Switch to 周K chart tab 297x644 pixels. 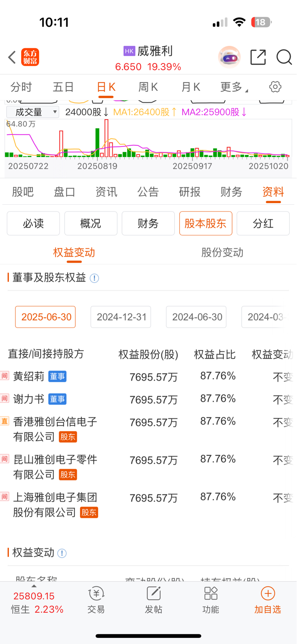[148, 87]
